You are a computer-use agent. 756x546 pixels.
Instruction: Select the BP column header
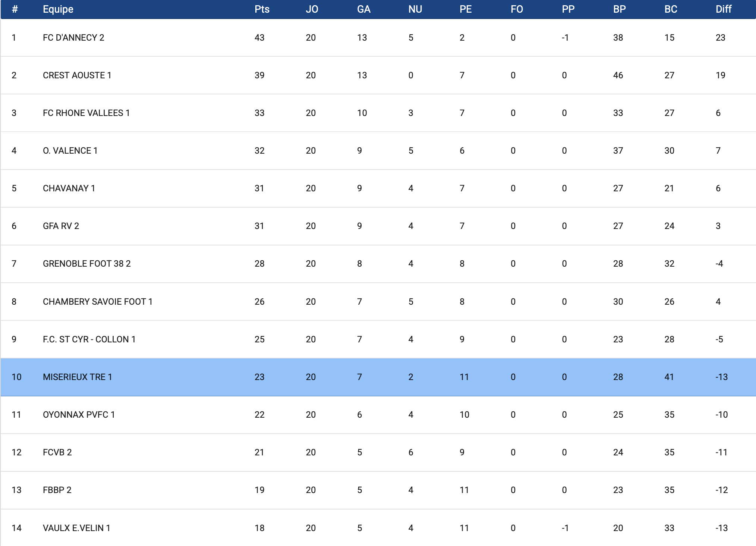coord(619,9)
